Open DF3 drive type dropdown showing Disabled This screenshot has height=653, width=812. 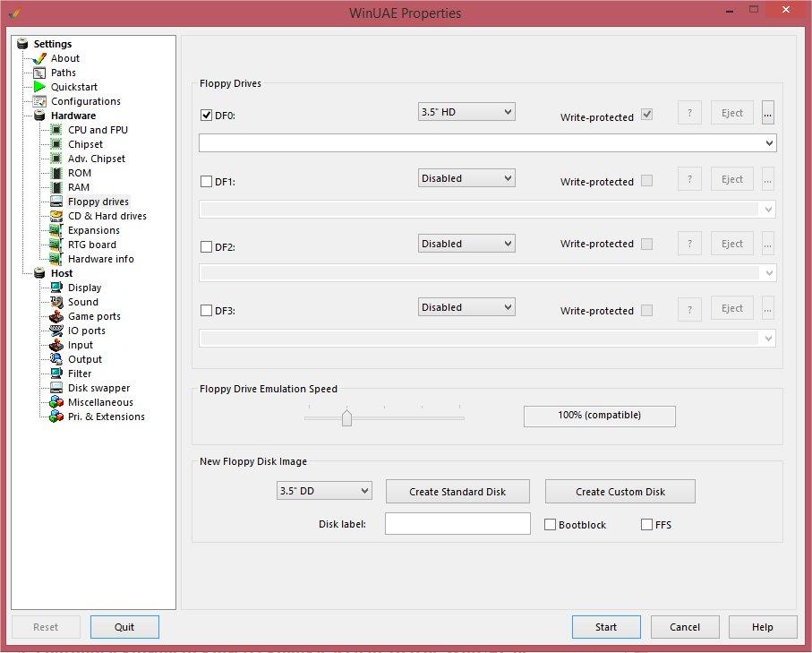(x=466, y=307)
